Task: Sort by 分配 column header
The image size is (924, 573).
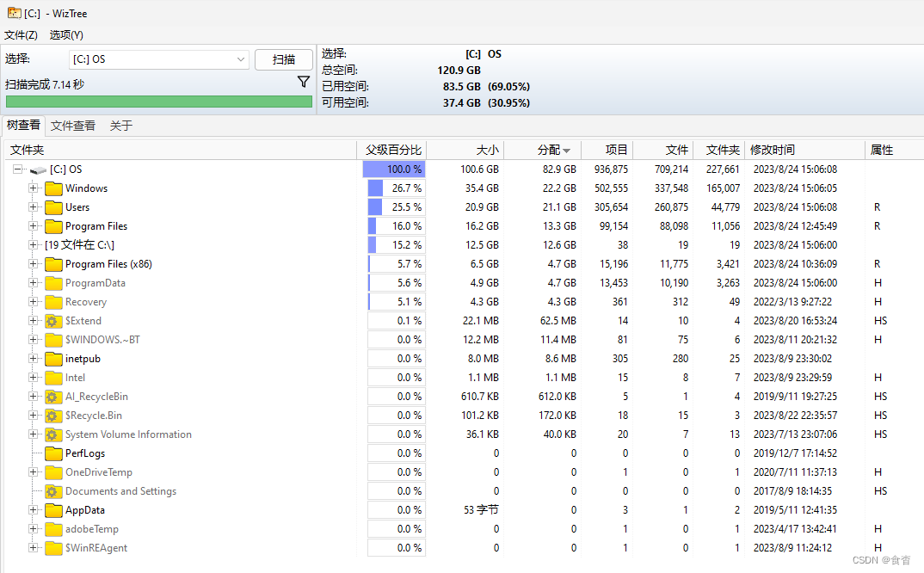Action: click(x=543, y=150)
